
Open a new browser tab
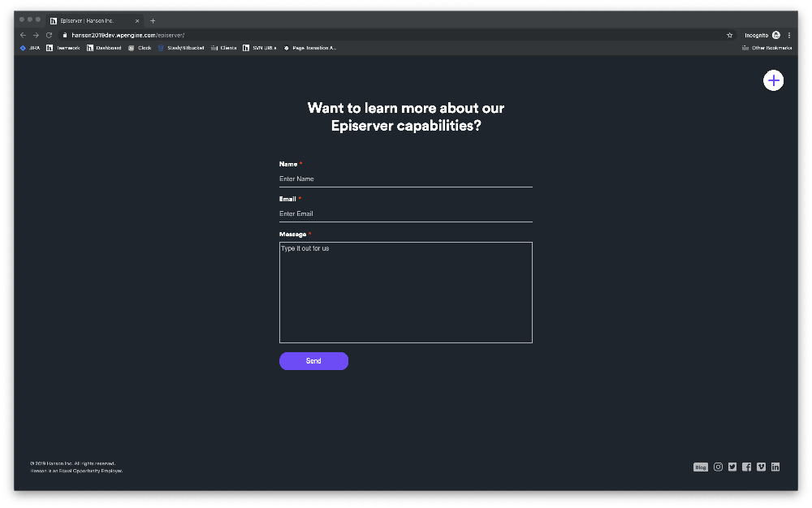pyautogui.click(x=153, y=20)
